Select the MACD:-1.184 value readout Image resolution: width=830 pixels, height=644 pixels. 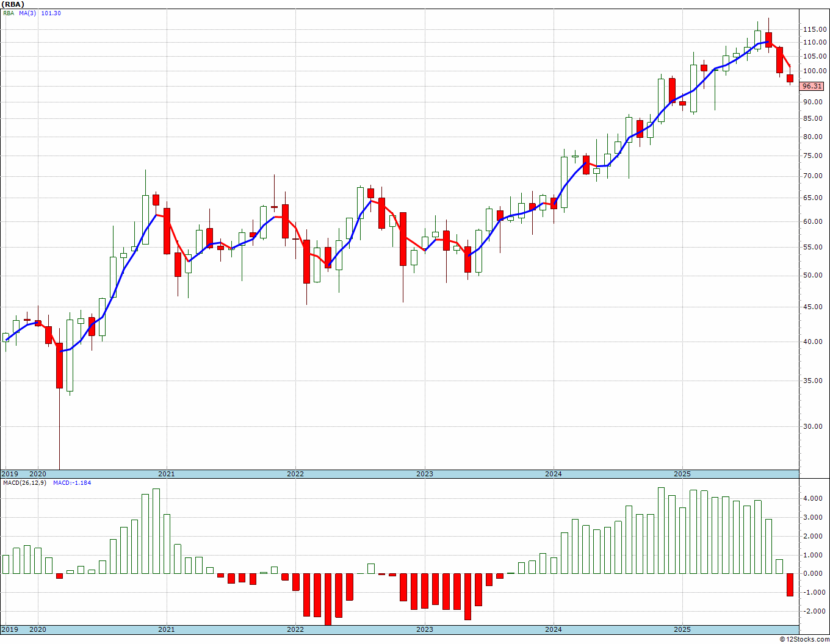tap(72, 483)
